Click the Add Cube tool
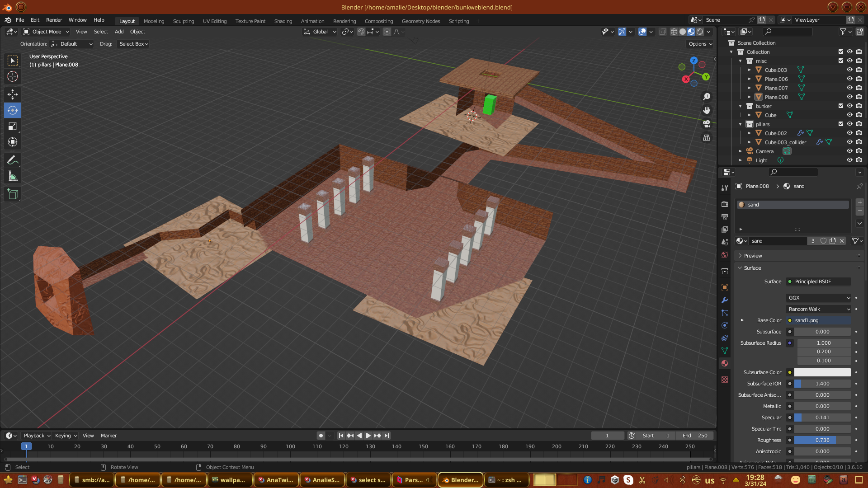Screen dimensions: 868x488 click(x=13, y=194)
